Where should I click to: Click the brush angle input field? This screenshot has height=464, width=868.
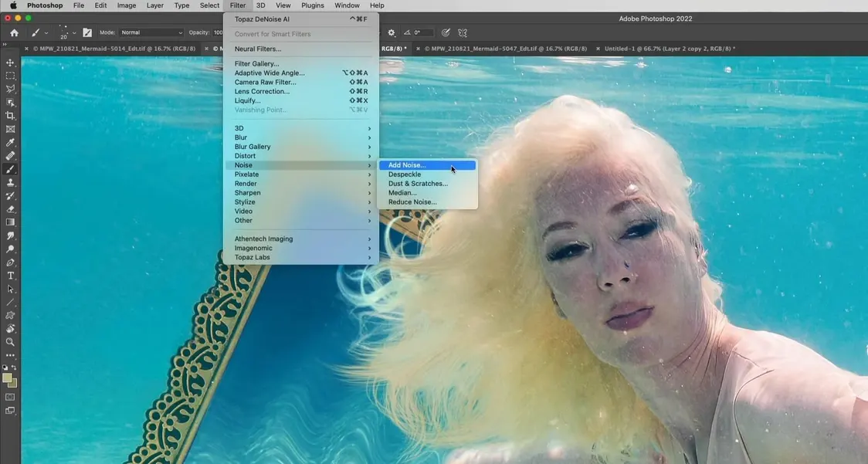pyautogui.click(x=424, y=32)
